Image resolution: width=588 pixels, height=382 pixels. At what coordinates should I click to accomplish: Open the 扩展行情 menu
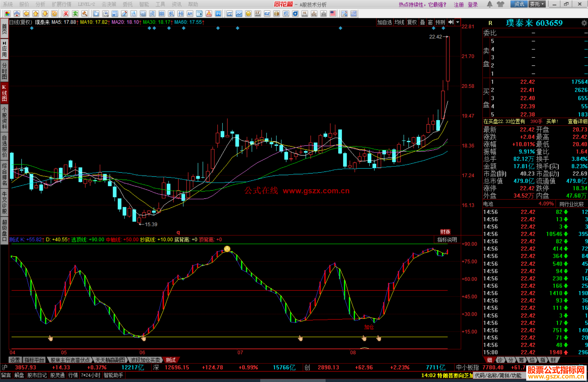[62, 4]
